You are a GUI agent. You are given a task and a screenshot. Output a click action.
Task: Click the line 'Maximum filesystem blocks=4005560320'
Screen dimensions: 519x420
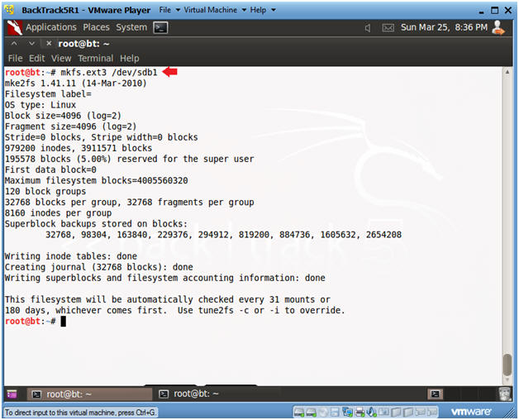pyautogui.click(x=96, y=180)
